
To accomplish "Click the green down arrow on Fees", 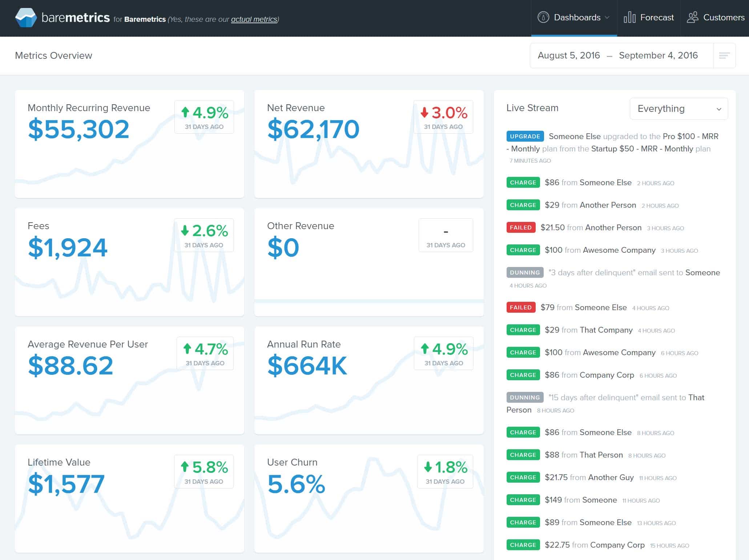I will click(x=185, y=230).
